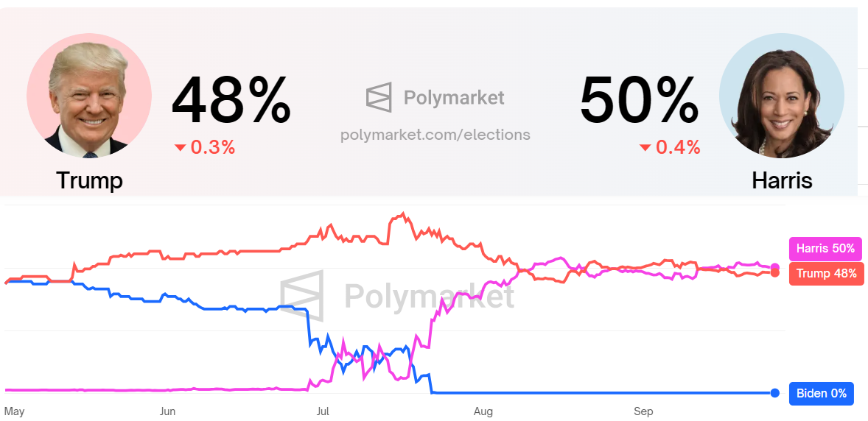Screen dimensions: 868x421
Task: Click the Jun label on time axis
Action: click(x=168, y=411)
